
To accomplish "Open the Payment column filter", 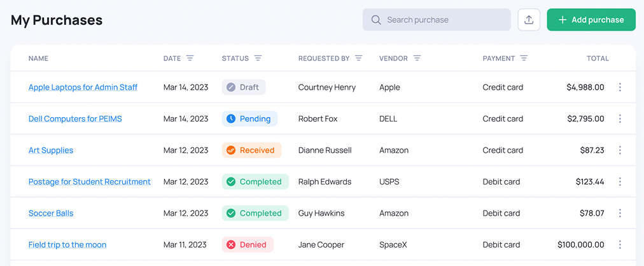I will tap(524, 59).
